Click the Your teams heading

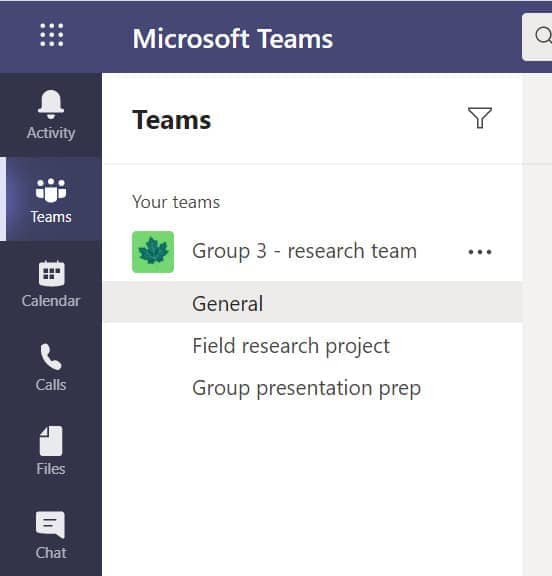pyautogui.click(x=176, y=202)
